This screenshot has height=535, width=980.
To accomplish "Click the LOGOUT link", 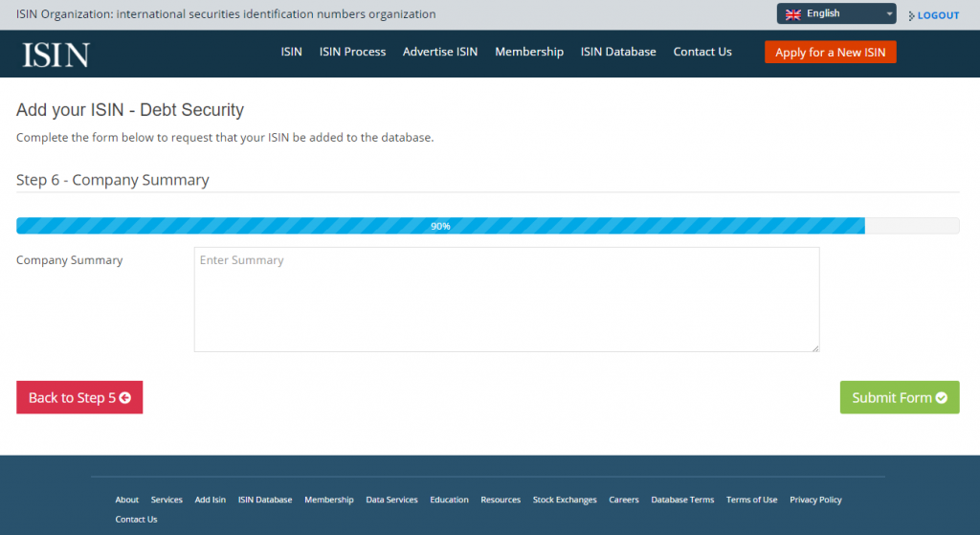I will point(938,15).
